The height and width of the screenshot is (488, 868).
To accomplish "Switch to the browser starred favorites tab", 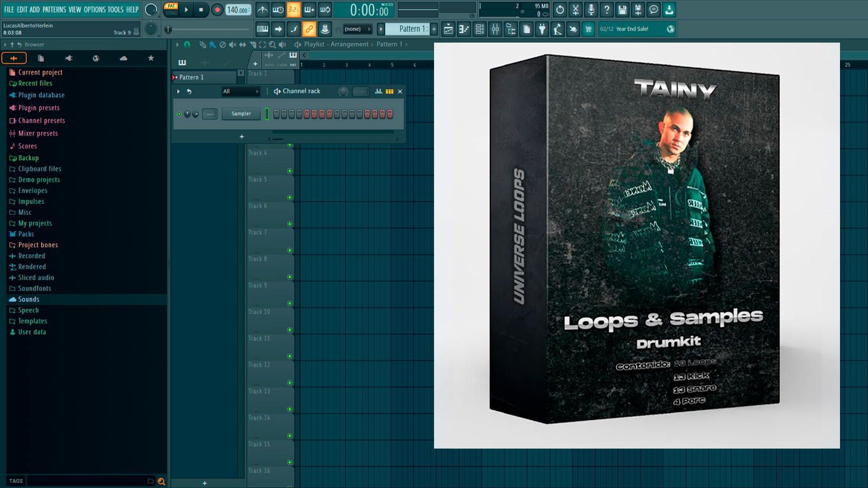I will click(151, 58).
